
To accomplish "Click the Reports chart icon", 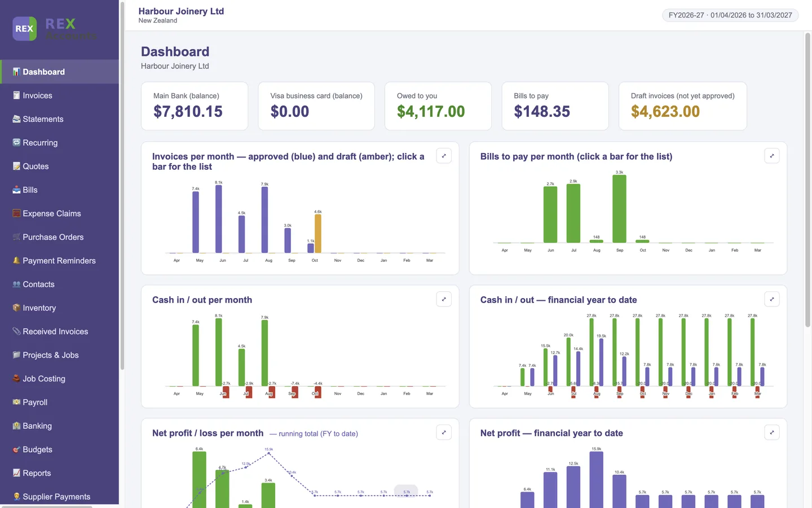I will [x=16, y=473].
